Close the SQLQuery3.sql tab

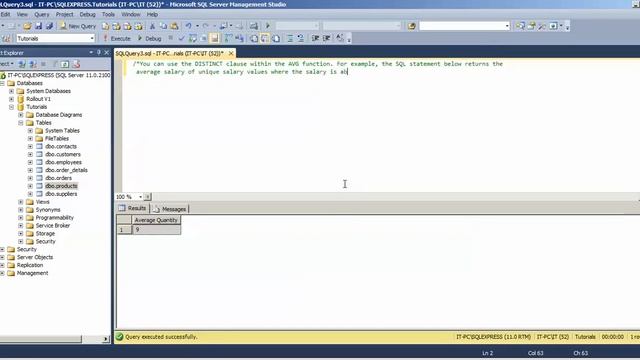pos(231,53)
